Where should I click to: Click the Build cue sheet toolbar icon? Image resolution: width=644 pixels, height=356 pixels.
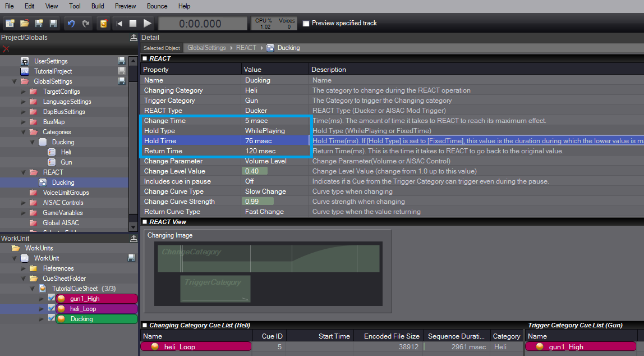[103, 24]
